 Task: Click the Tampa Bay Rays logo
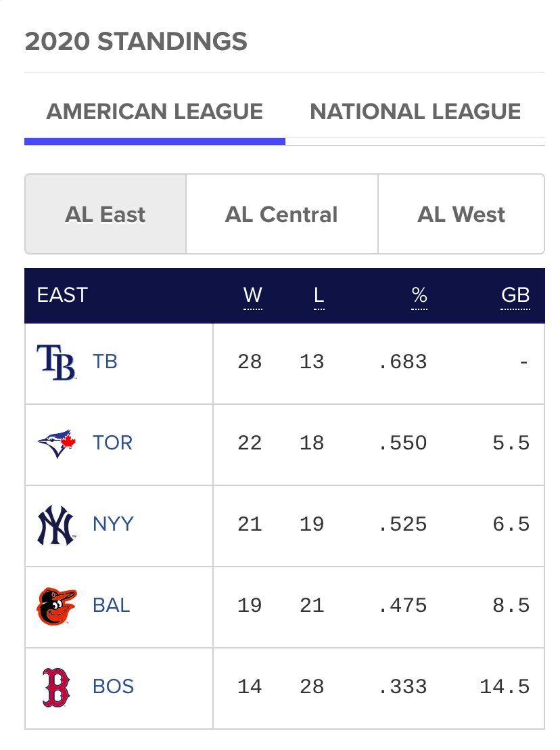[x=56, y=362]
